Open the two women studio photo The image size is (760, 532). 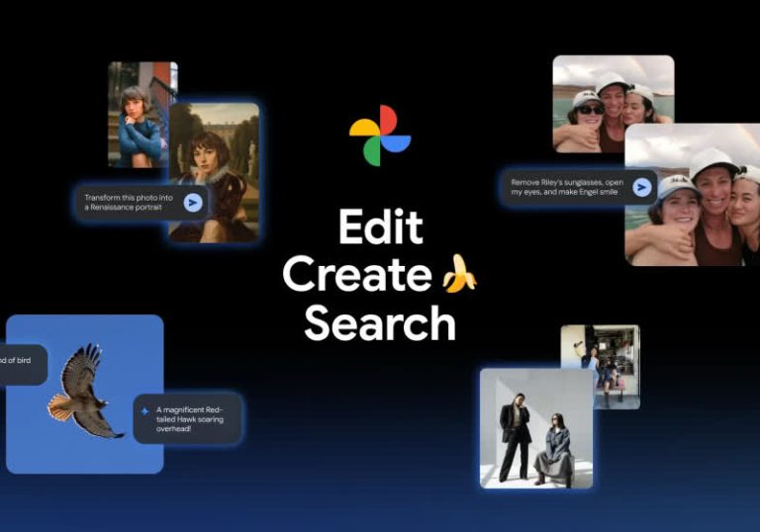pos(536,428)
